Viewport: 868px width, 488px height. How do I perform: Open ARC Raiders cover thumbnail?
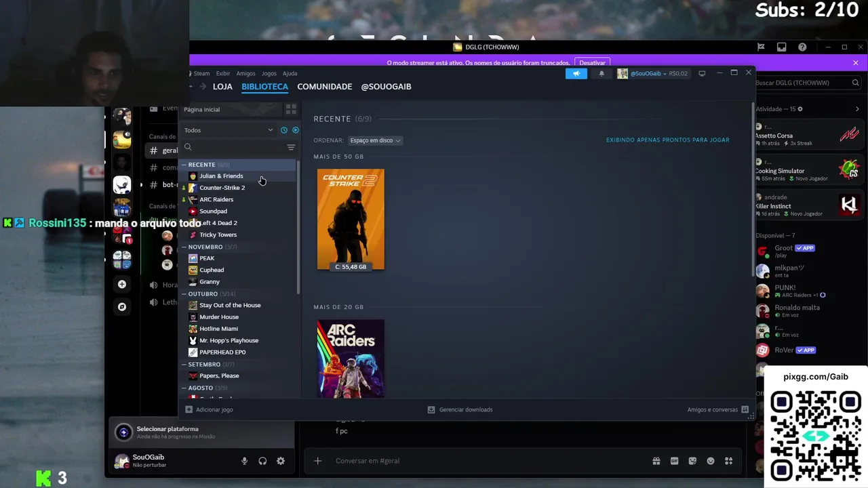pyautogui.click(x=351, y=359)
